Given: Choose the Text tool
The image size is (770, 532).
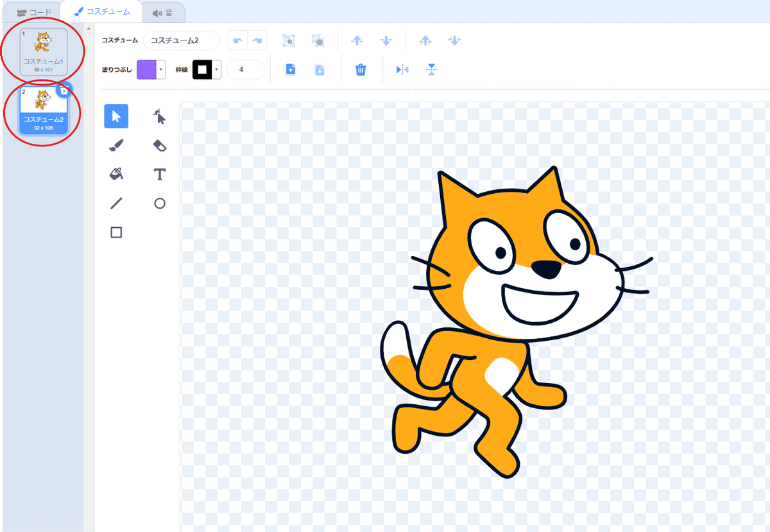Looking at the screenshot, I should click(x=160, y=175).
